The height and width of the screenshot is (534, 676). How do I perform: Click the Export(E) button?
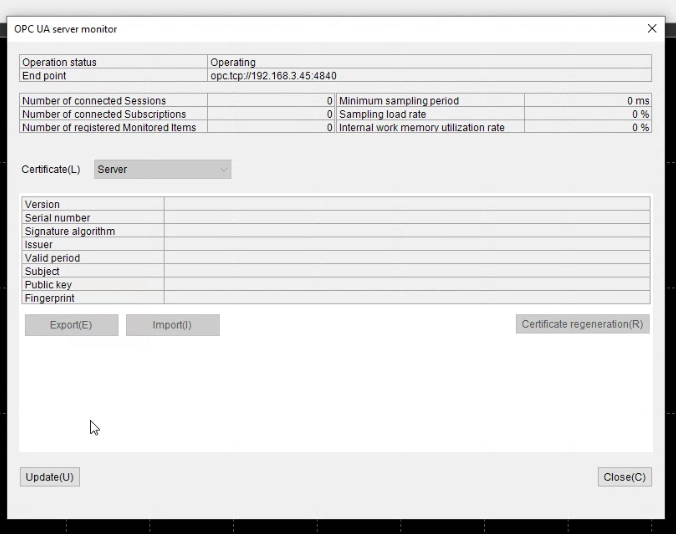coord(72,325)
